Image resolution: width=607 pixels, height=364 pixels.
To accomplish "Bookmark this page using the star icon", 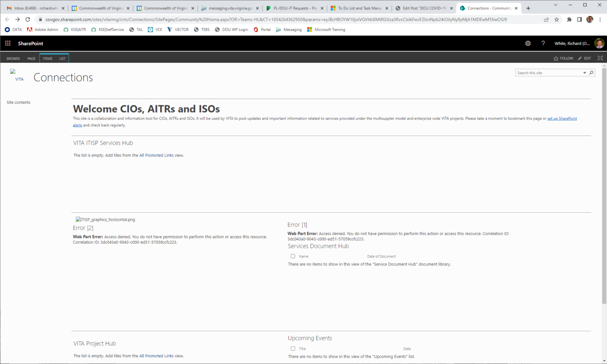I will [x=557, y=19].
